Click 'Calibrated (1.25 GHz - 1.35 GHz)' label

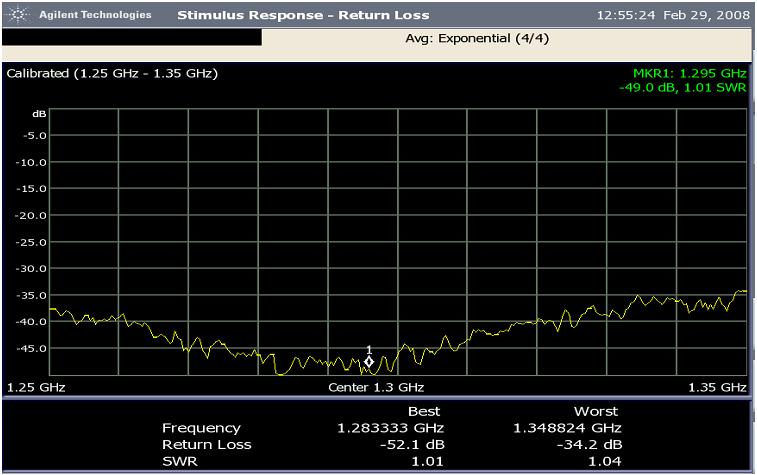pyautogui.click(x=112, y=73)
